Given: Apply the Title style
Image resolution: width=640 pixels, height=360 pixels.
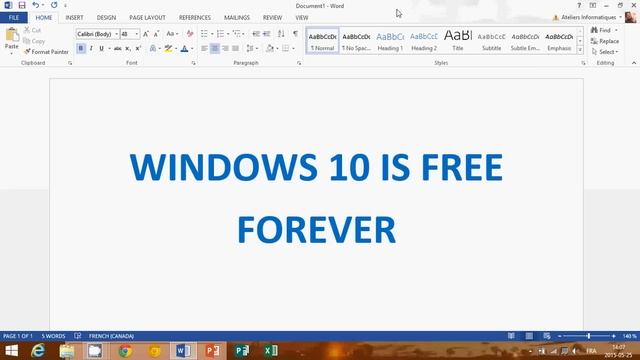Looking at the screenshot, I should point(458,41).
